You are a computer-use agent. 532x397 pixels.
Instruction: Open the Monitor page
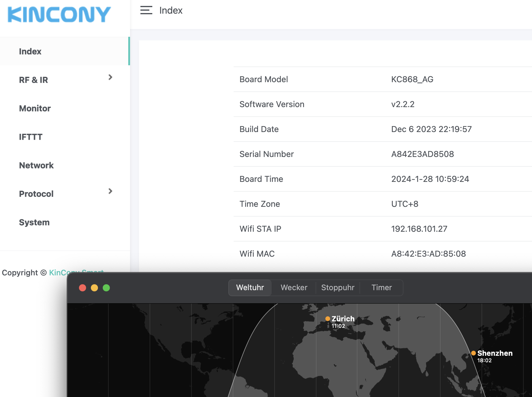[x=35, y=108]
